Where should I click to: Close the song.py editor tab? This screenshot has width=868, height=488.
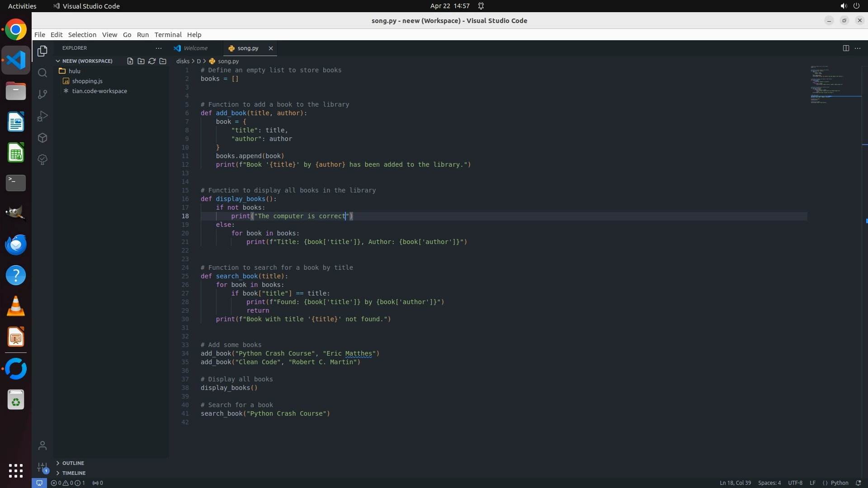pyautogui.click(x=271, y=48)
